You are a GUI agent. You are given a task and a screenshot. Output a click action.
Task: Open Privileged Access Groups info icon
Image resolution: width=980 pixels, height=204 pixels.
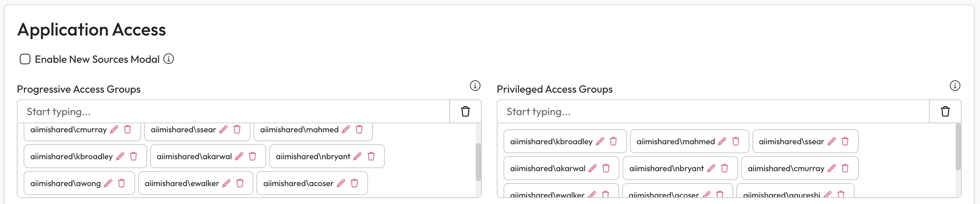(955, 86)
